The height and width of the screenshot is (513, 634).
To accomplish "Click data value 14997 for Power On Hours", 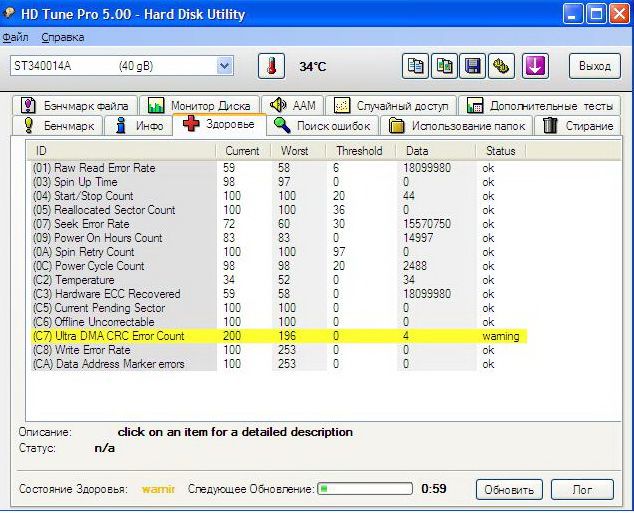I will (x=418, y=238).
